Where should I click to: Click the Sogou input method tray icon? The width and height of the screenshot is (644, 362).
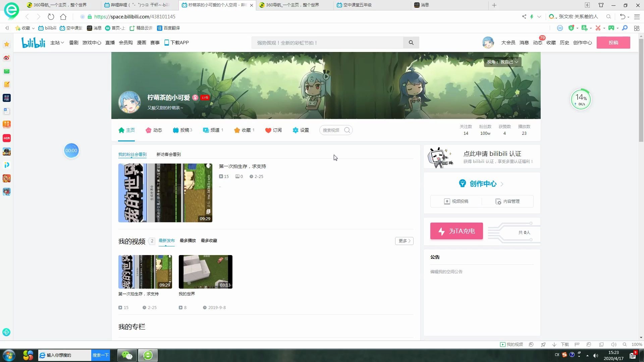pyautogui.click(x=565, y=355)
